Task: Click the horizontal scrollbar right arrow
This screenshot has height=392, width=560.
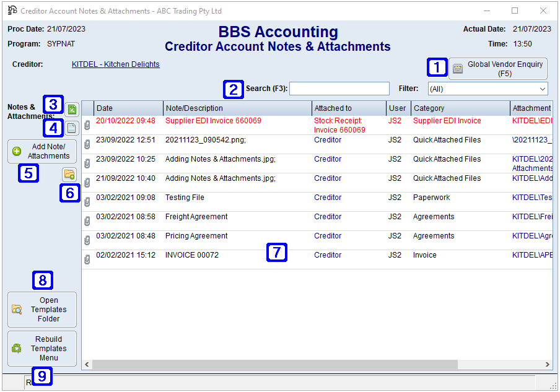Action: click(x=548, y=365)
